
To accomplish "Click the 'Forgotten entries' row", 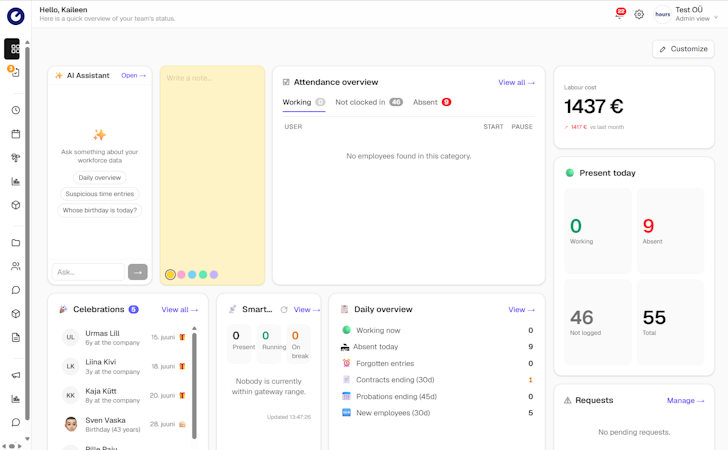I will coord(437,363).
